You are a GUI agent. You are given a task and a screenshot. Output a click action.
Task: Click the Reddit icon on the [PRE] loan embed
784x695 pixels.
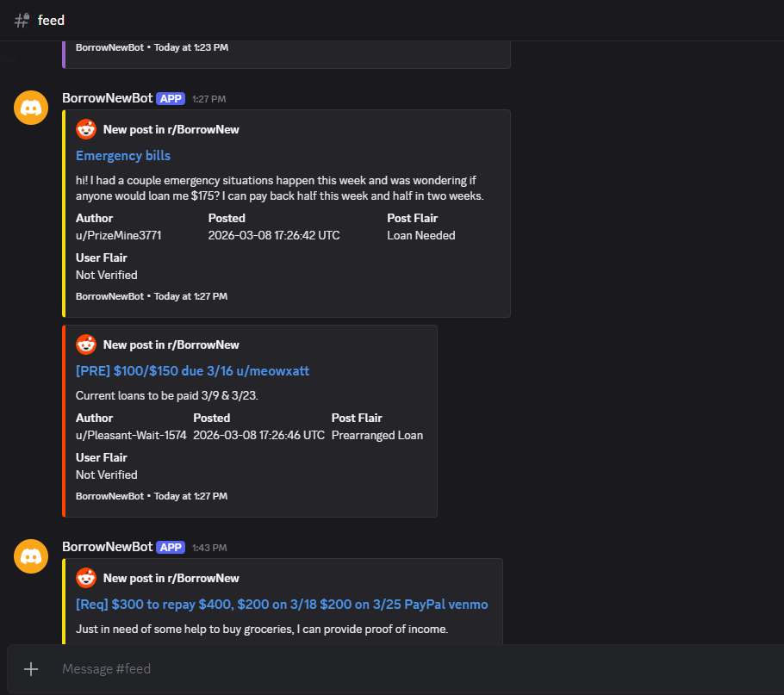[85, 344]
